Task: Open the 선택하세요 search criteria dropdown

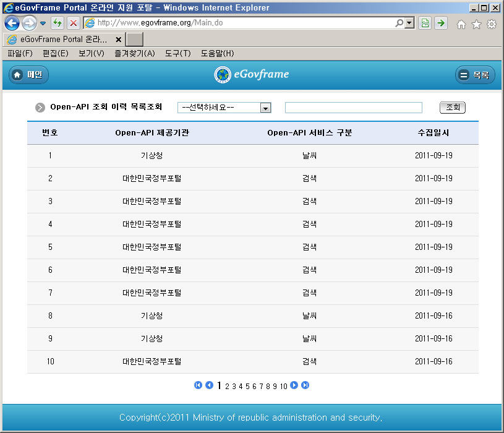Action: tap(224, 108)
